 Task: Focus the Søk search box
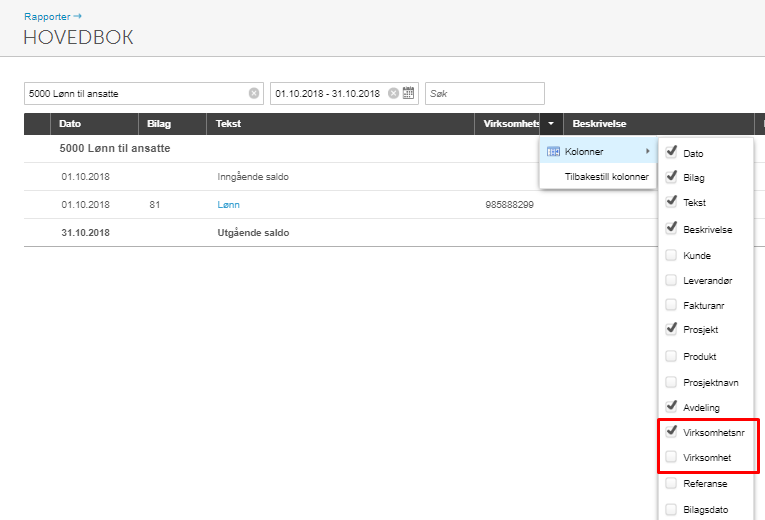(x=485, y=93)
